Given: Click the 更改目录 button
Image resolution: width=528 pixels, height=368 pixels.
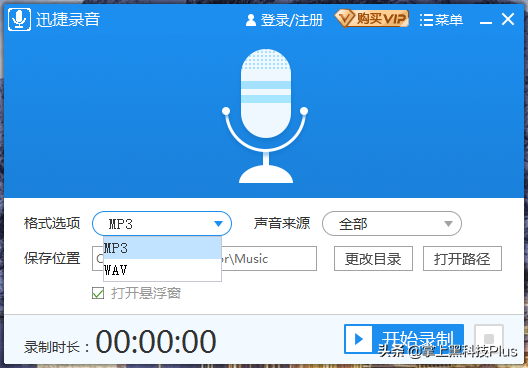Looking at the screenshot, I should 373,259.
